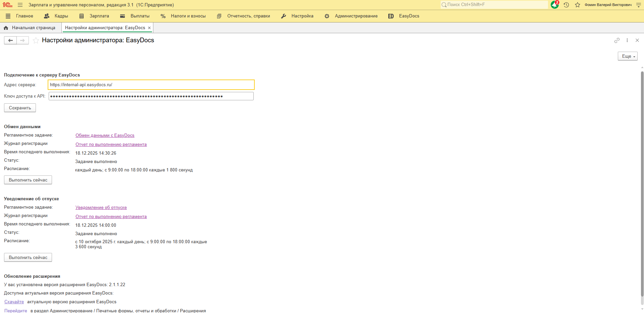
Task: Click in the Адрес сервера field
Action: pos(151,85)
